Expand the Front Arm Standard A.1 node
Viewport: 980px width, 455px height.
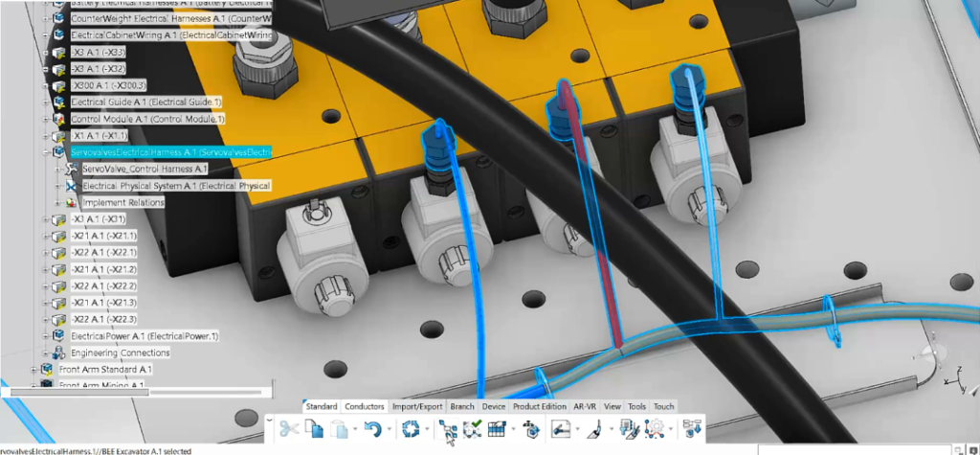(x=34, y=369)
